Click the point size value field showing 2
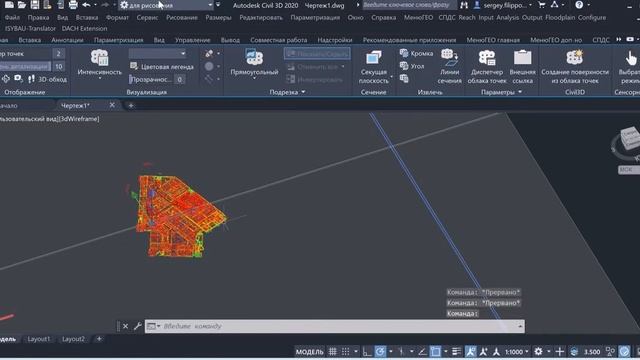 [58, 53]
